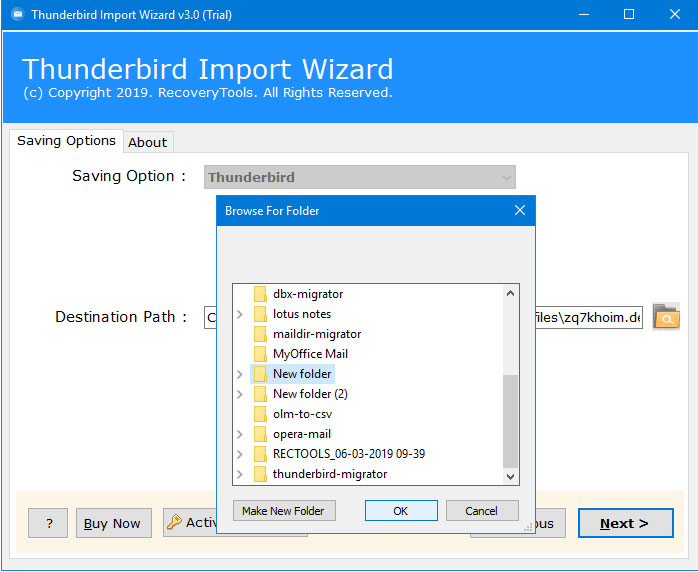This screenshot has width=698, height=572.
Task: Click the opera-mail folder icon
Action: (260, 434)
